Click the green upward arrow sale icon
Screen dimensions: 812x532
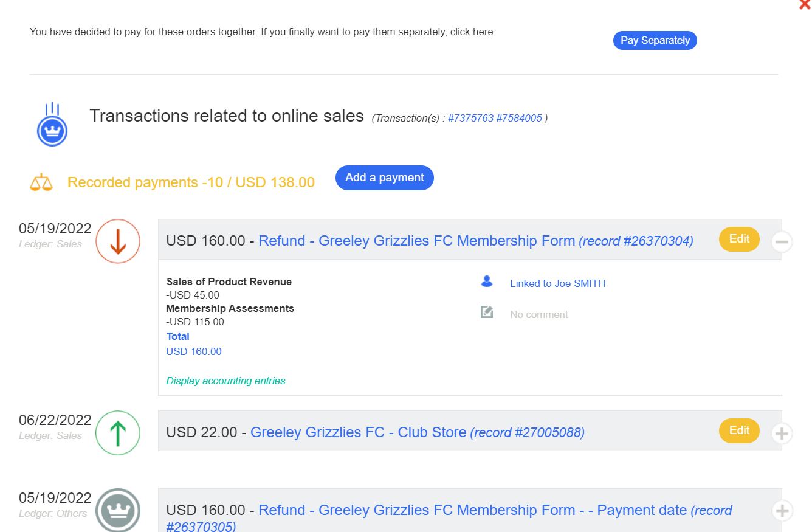coord(118,433)
